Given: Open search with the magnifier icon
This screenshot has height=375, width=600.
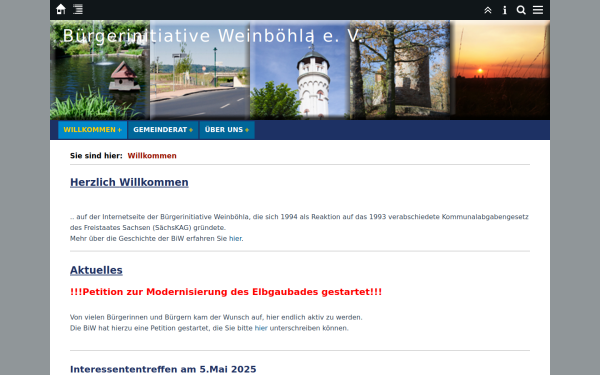Looking at the screenshot, I should click(521, 10).
